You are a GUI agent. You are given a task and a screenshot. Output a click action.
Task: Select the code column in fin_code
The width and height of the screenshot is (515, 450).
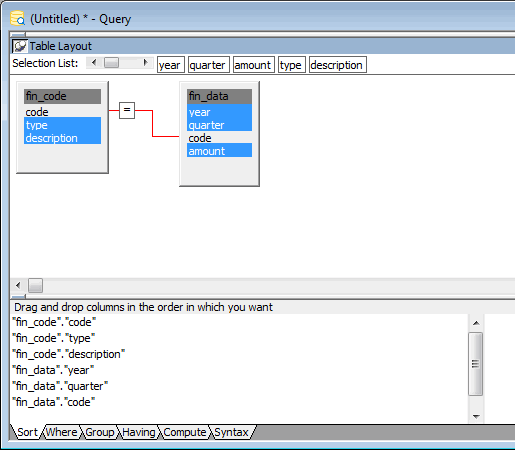pos(62,112)
